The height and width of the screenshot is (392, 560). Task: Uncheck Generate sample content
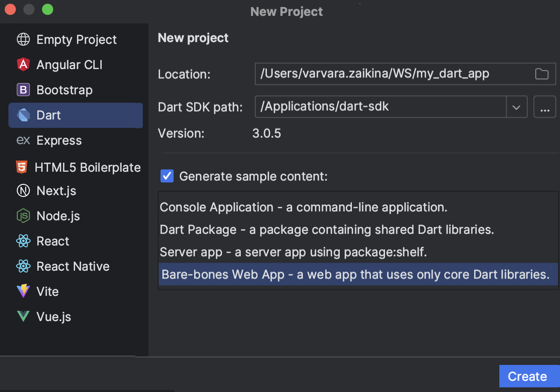pyautogui.click(x=167, y=176)
